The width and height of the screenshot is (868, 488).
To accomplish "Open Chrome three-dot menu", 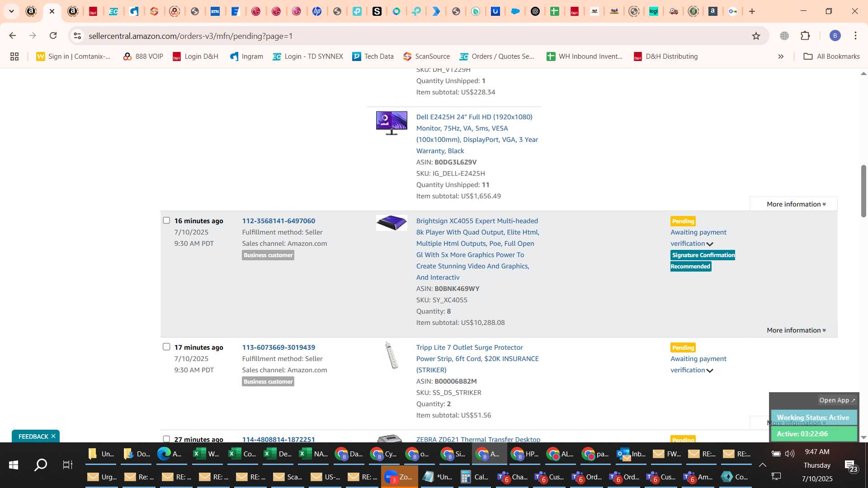I will coord(855,36).
